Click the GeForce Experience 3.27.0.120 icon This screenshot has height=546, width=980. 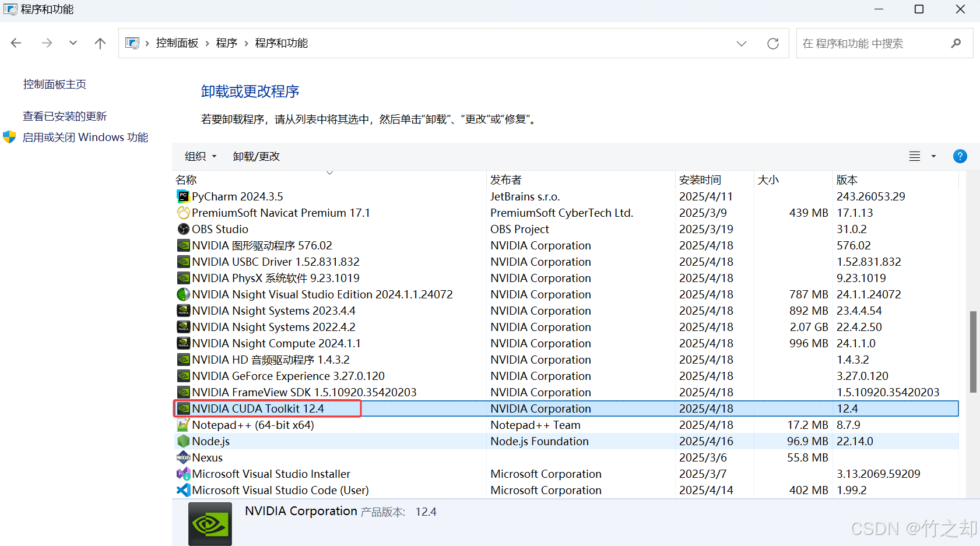pyautogui.click(x=184, y=376)
